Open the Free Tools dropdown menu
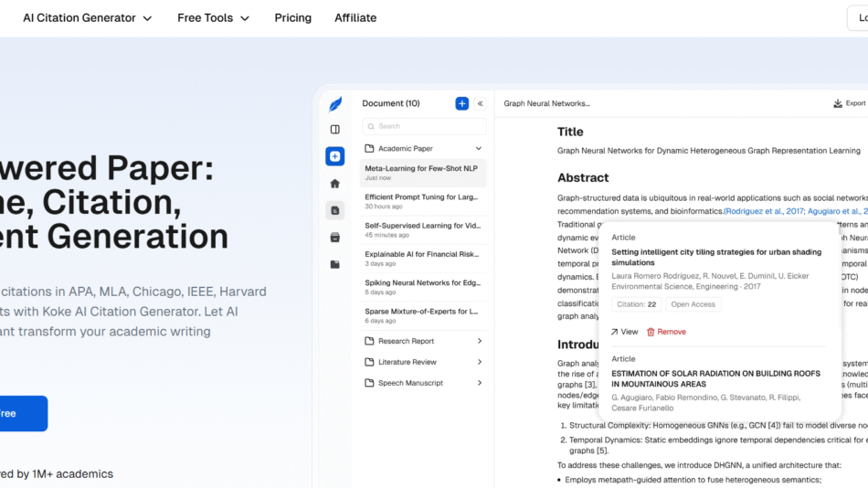Screen dimensions: 868x488 pyautogui.click(x=213, y=18)
